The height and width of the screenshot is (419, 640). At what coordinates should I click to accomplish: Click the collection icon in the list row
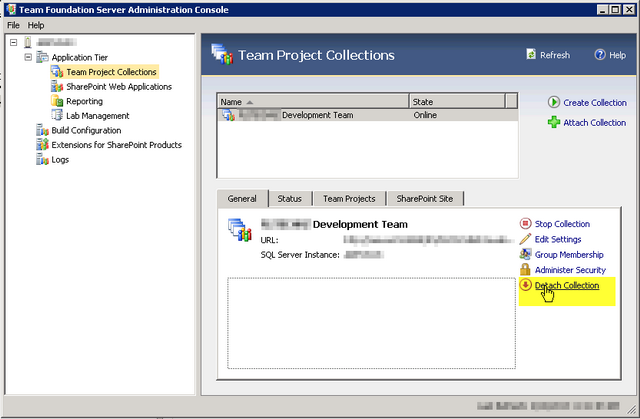pos(229,115)
